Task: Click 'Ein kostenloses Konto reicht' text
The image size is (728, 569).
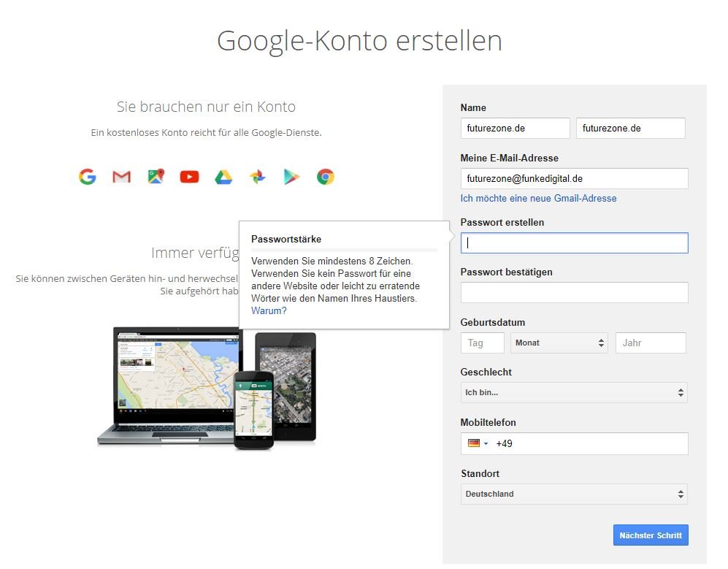Action: point(206,133)
